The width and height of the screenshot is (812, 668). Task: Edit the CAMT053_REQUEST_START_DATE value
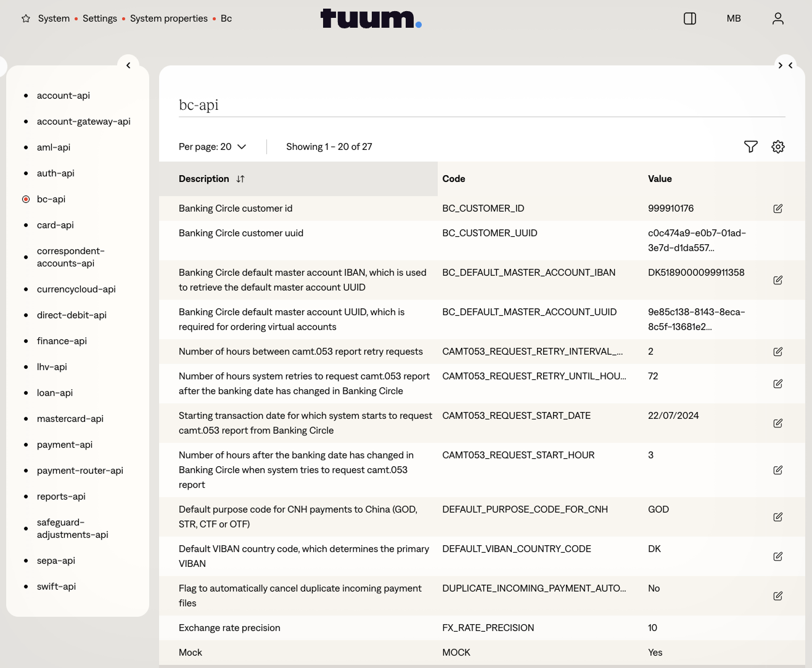coord(777,423)
